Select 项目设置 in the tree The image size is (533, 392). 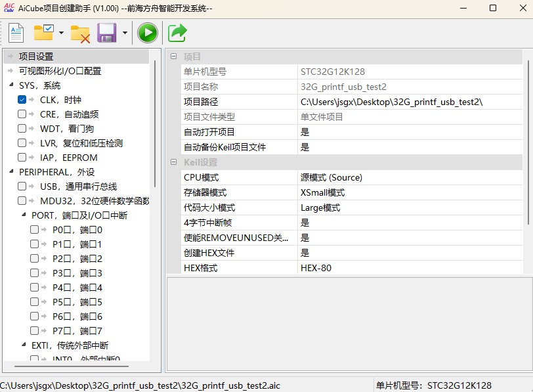[36, 56]
